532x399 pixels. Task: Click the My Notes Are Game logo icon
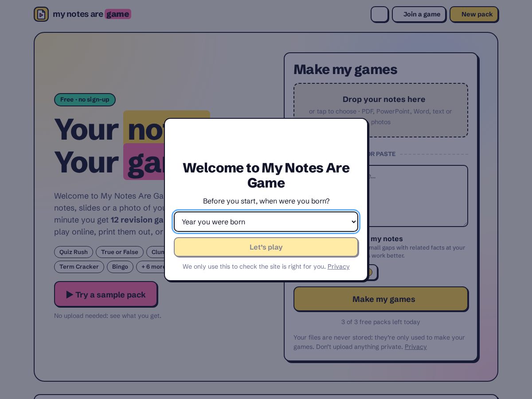41,14
